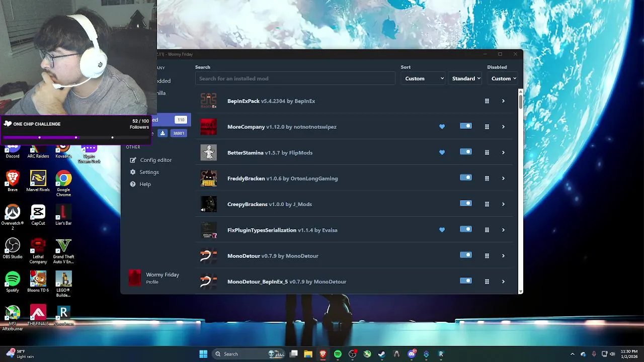Expand the MoreCompany row chevron
Image resolution: width=644 pixels, height=362 pixels.
(x=503, y=127)
